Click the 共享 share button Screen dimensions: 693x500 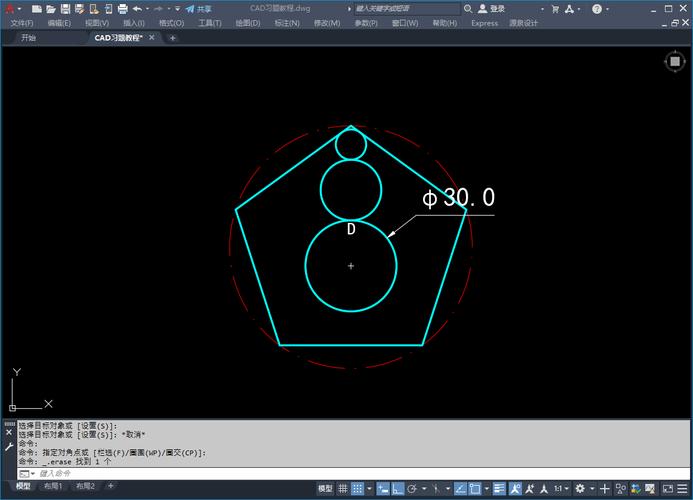198,9
